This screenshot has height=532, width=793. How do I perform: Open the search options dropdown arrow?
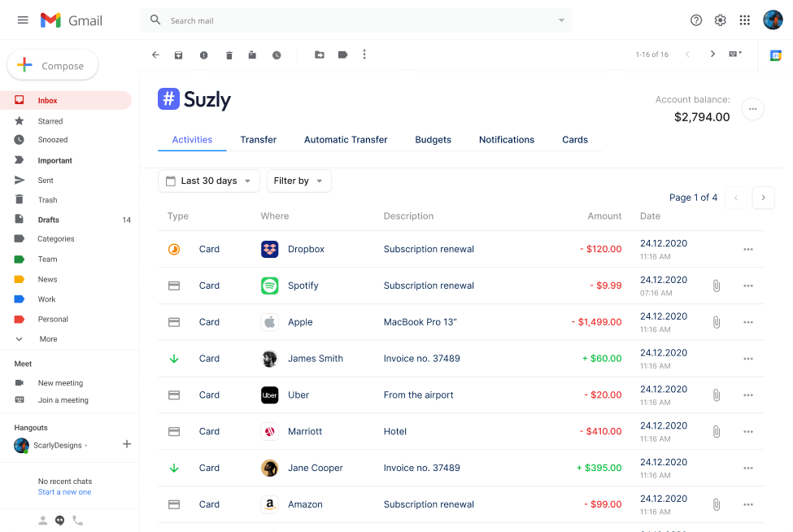click(561, 20)
